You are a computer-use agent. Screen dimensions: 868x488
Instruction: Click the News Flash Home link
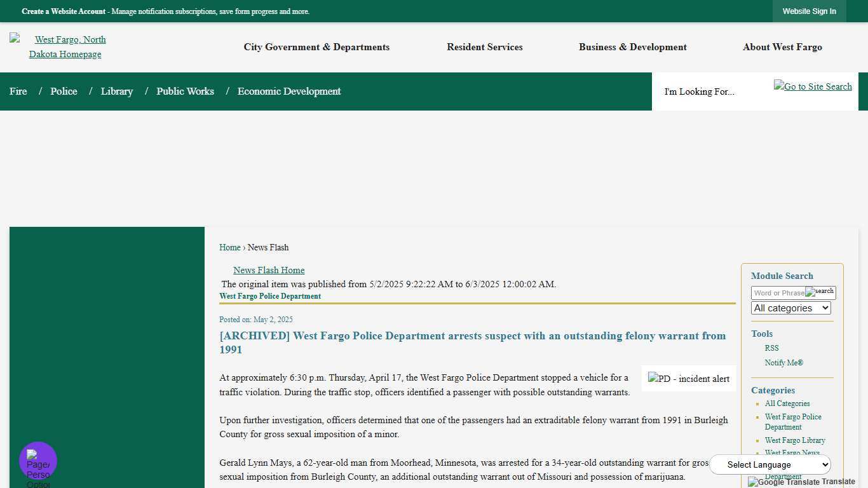point(269,270)
